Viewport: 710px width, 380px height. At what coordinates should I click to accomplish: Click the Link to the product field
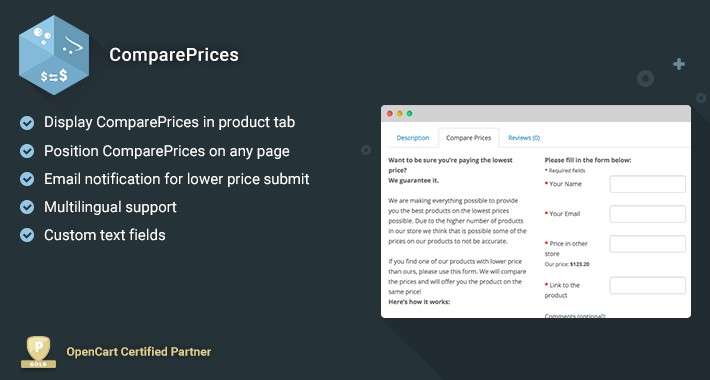(x=648, y=285)
